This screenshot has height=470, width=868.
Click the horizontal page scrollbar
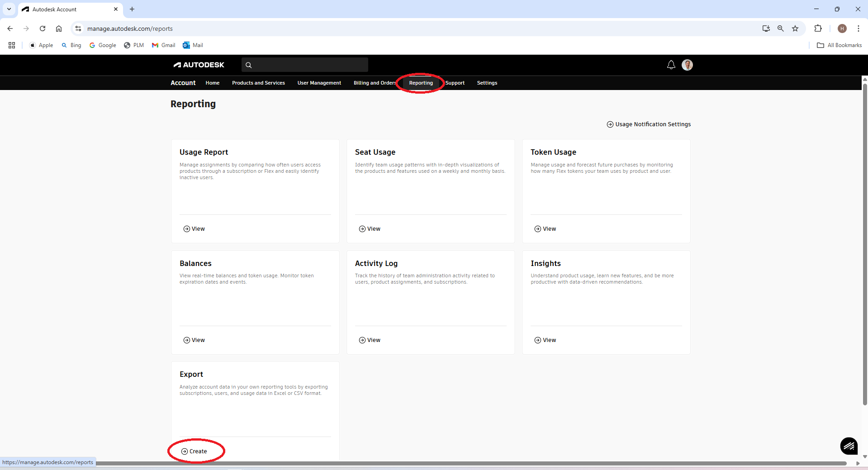click(x=471, y=463)
